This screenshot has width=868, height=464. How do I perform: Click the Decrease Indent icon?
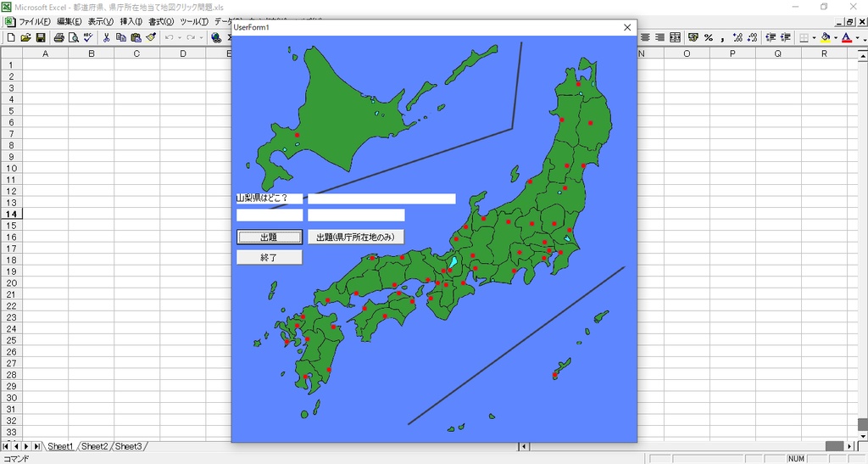pyautogui.click(x=771, y=37)
